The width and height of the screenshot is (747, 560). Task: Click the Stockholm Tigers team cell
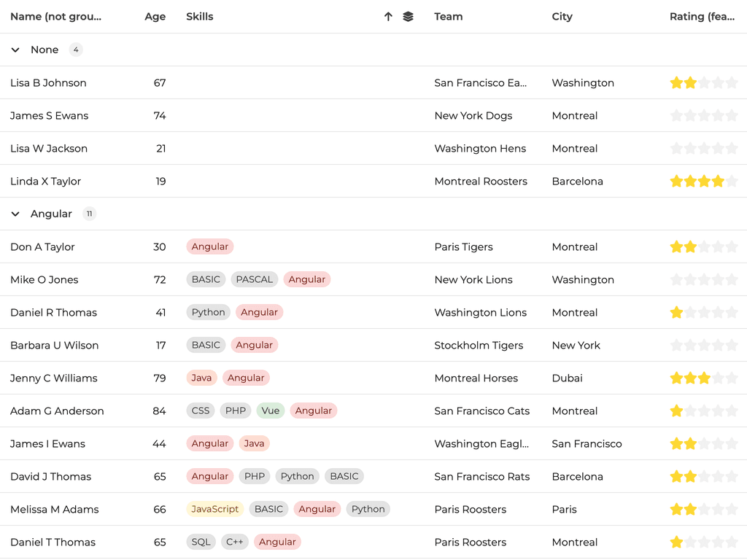click(x=479, y=345)
